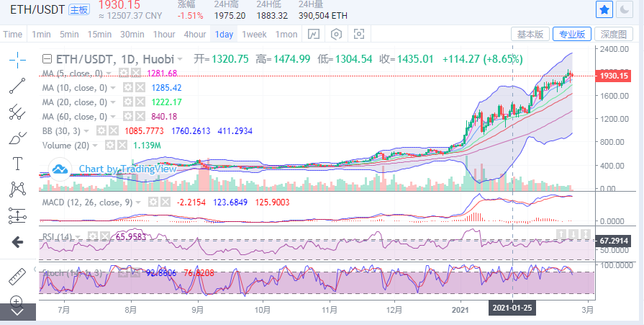
Task: Select 1hour interval
Action: 164,34
